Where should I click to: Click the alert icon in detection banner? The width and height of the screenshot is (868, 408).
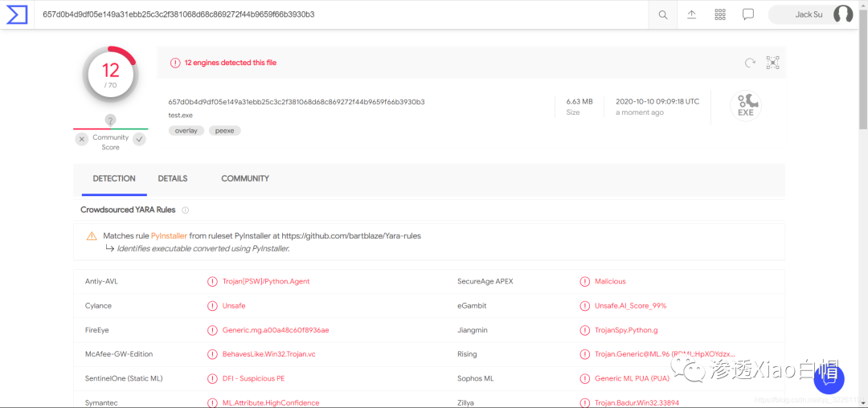[175, 63]
